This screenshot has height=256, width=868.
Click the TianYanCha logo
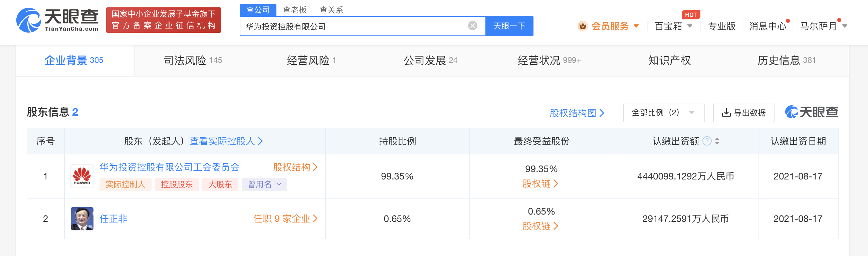57,20
